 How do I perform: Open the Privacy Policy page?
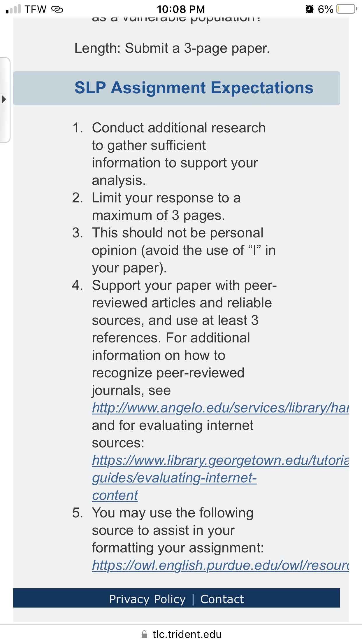(147, 599)
